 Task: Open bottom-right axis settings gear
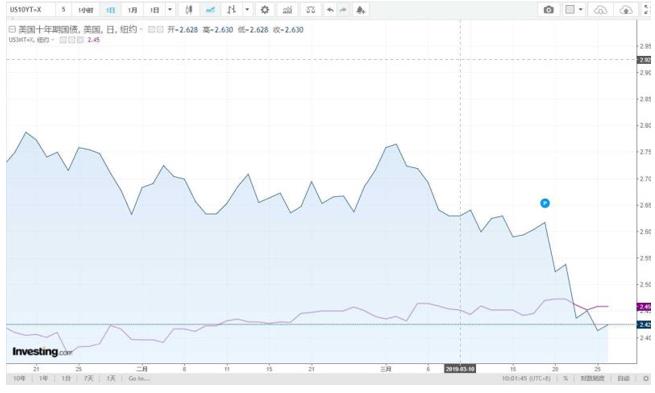tap(646, 378)
